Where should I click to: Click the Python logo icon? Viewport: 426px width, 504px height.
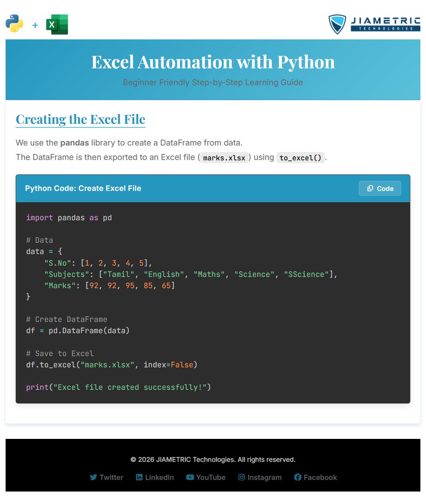pos(14,24)
